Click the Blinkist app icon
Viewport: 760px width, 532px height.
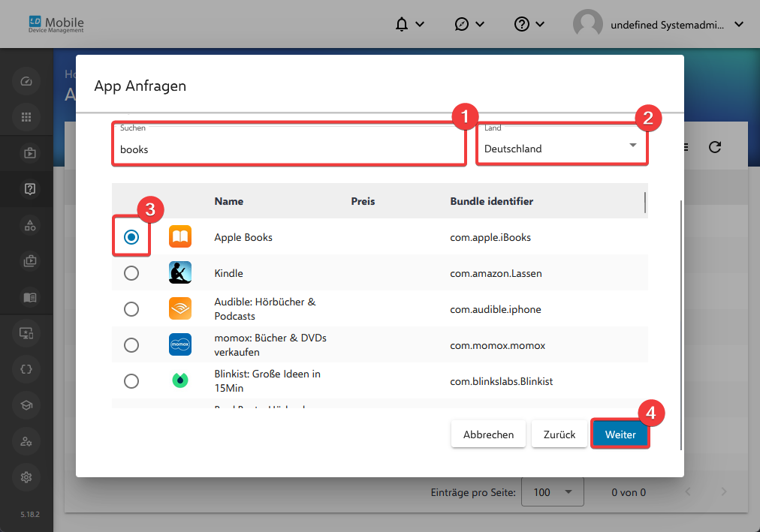[179, 380]
